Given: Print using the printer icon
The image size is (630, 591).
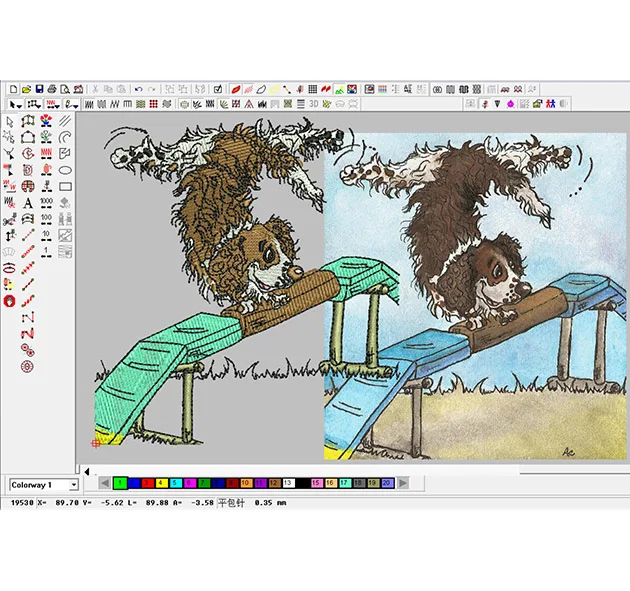Looking at the screenshot, I should (52, 89).
